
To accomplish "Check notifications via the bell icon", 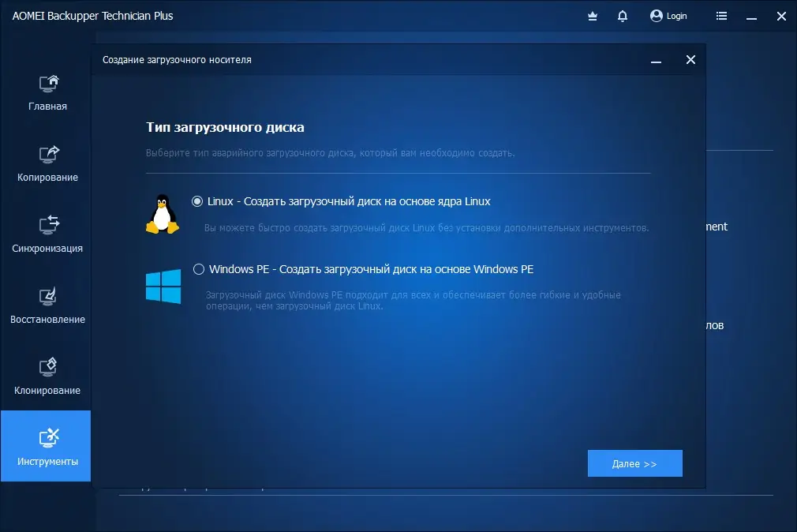I will coord(623,15).
